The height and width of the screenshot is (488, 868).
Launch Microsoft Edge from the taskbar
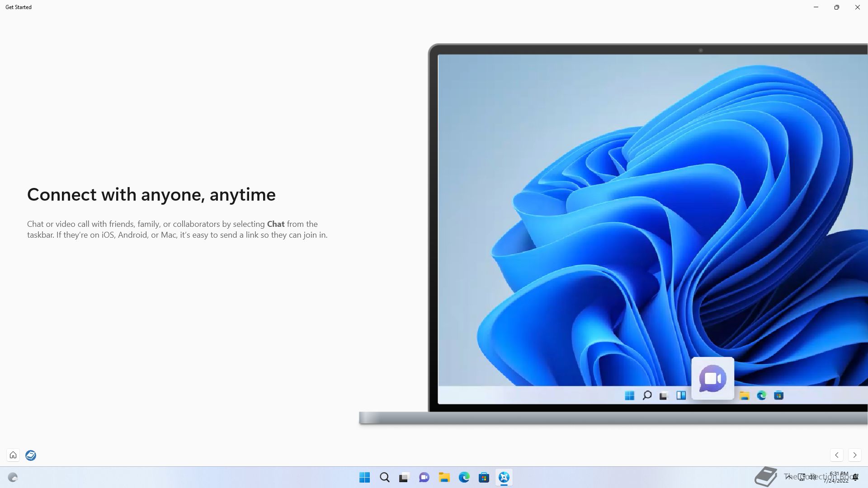[464, 477]
